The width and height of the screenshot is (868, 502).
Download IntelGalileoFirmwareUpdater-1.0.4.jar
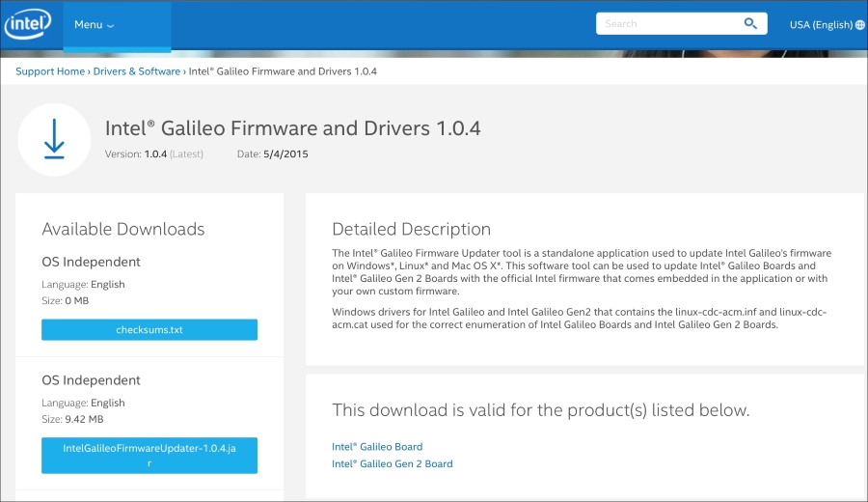pos(149,456)
